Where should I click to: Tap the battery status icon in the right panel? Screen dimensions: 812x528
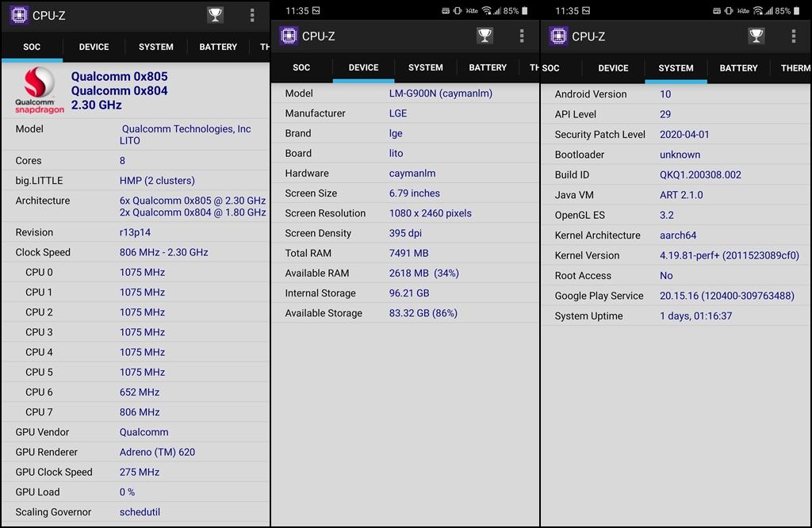pyautogui.click(x=796, y=10)
